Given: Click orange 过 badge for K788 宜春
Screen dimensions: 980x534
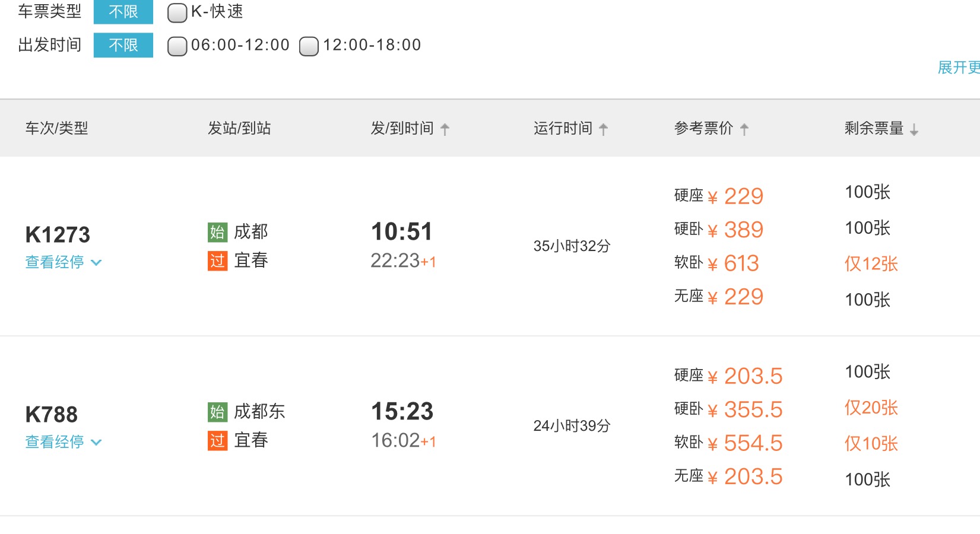Looking at the screenshot, I should (x=218, y=440).
